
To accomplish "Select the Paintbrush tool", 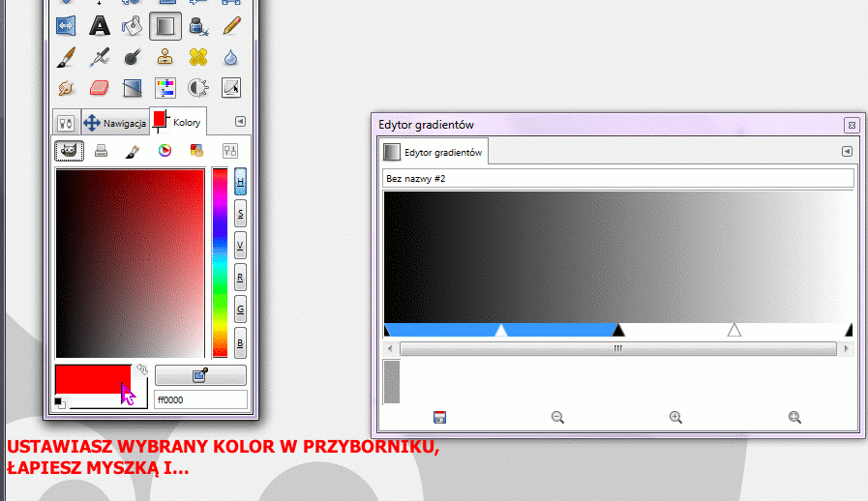I will click(x=66, y=57).
